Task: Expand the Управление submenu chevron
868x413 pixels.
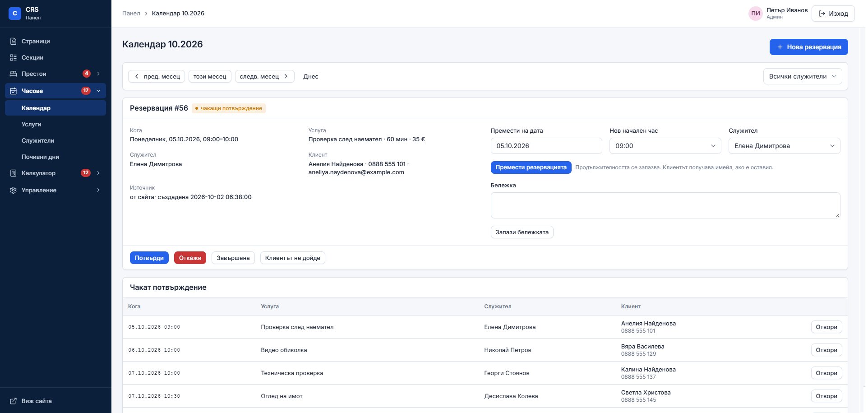Action: coord(98,190)
